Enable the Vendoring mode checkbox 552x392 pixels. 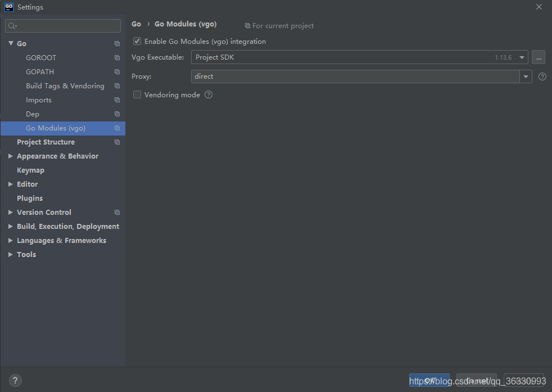pos(137,94)
